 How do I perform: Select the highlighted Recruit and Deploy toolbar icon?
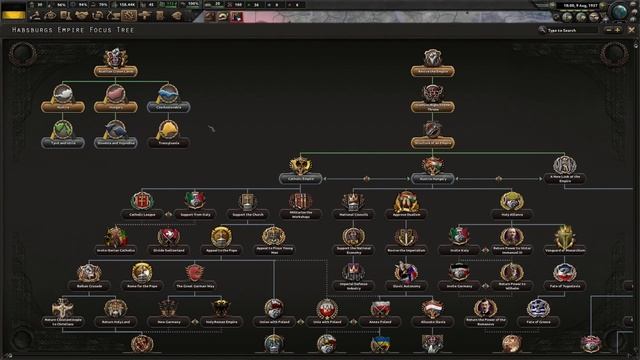(x=129, y=16)
